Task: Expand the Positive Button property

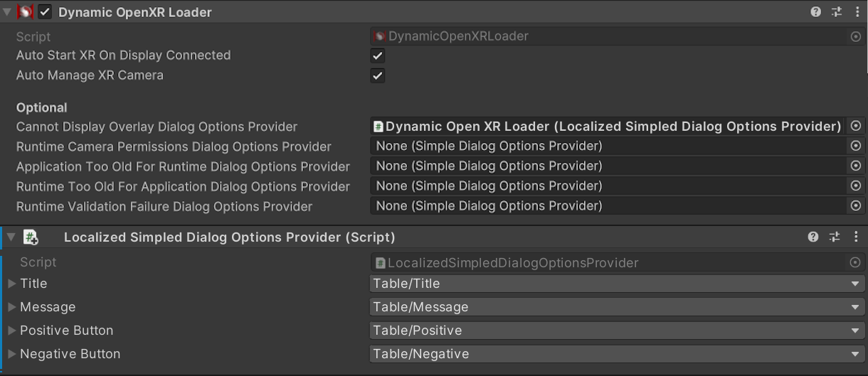Action: [11, 331]
